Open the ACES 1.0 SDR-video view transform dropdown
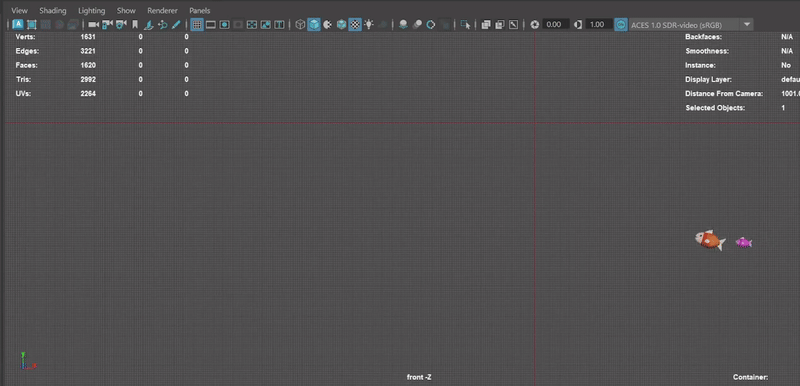This screenshot has width=800, height=386. pos(691,24)
